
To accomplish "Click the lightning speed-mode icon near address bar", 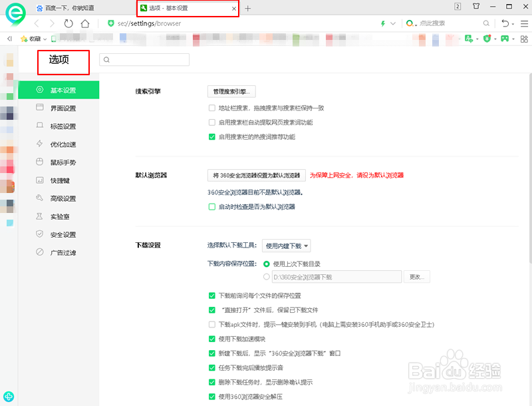I will (x=382, y=23).
